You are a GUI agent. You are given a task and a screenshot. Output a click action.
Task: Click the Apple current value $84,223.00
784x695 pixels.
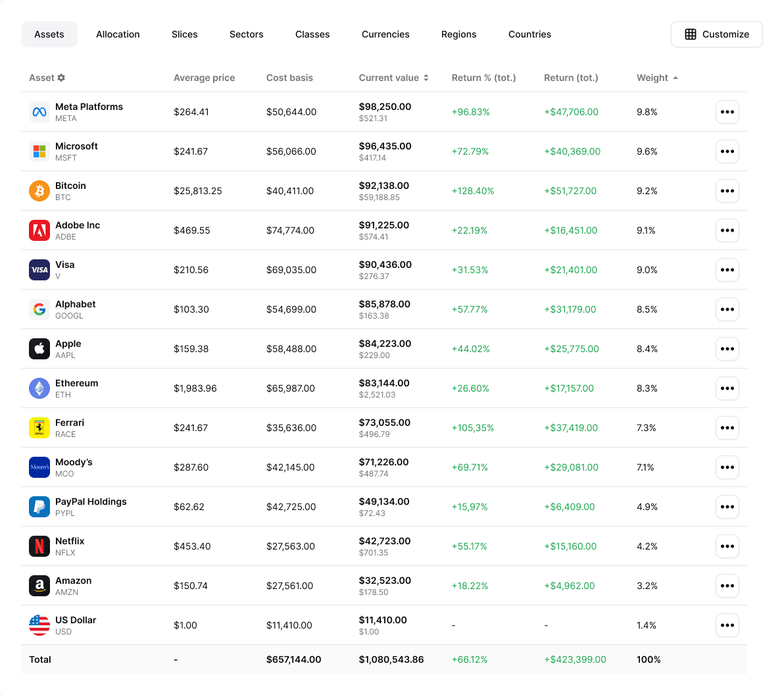coord(385,344)
